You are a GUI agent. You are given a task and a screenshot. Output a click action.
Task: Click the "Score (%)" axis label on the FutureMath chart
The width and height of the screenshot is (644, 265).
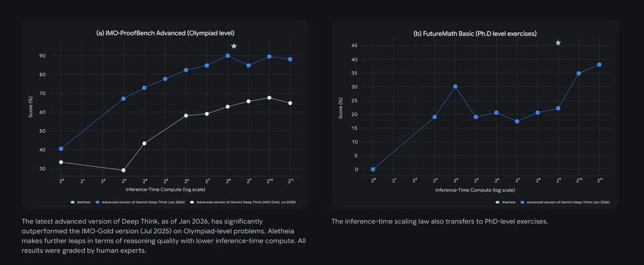[341, 108]
